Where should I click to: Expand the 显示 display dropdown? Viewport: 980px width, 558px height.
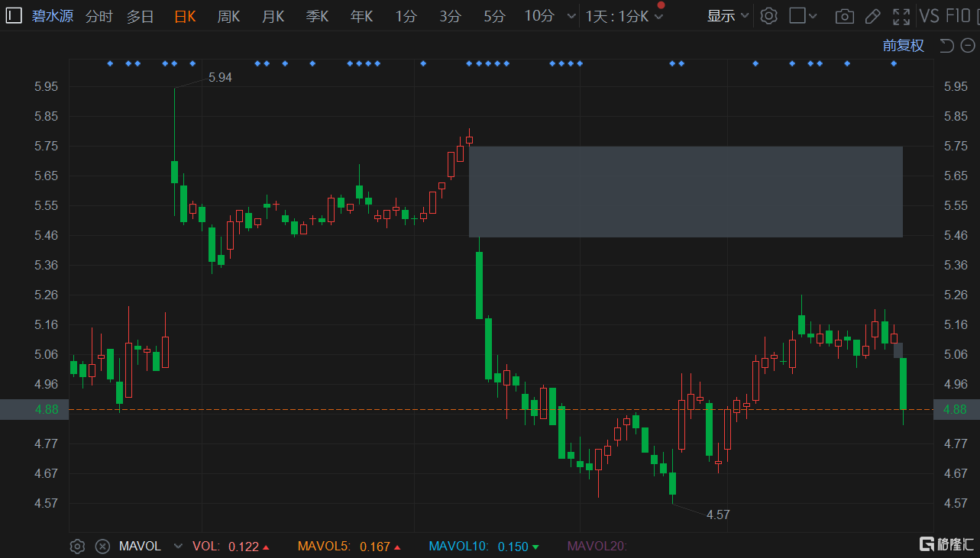click(x=728, y=16)
